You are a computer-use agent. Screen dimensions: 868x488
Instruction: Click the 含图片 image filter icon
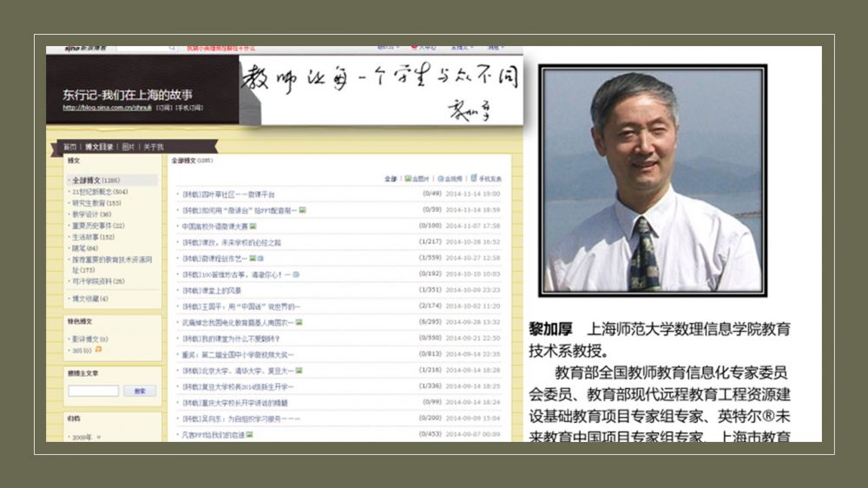pyautogui.click(x=408, y=179)
